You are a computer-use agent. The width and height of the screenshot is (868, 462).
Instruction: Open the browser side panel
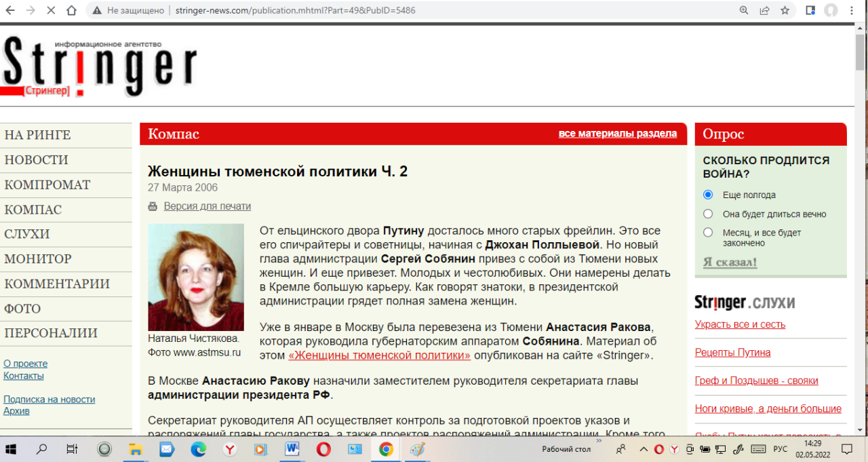pos(810,10)
